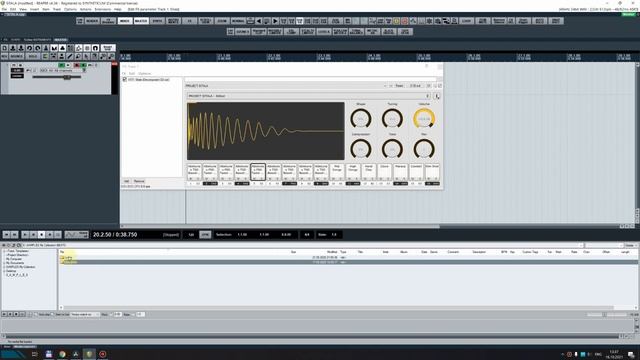Click the highlighted stop transport button
This screenshot has height=360, width=640.
pyautogui.click(x=41, y=235)
